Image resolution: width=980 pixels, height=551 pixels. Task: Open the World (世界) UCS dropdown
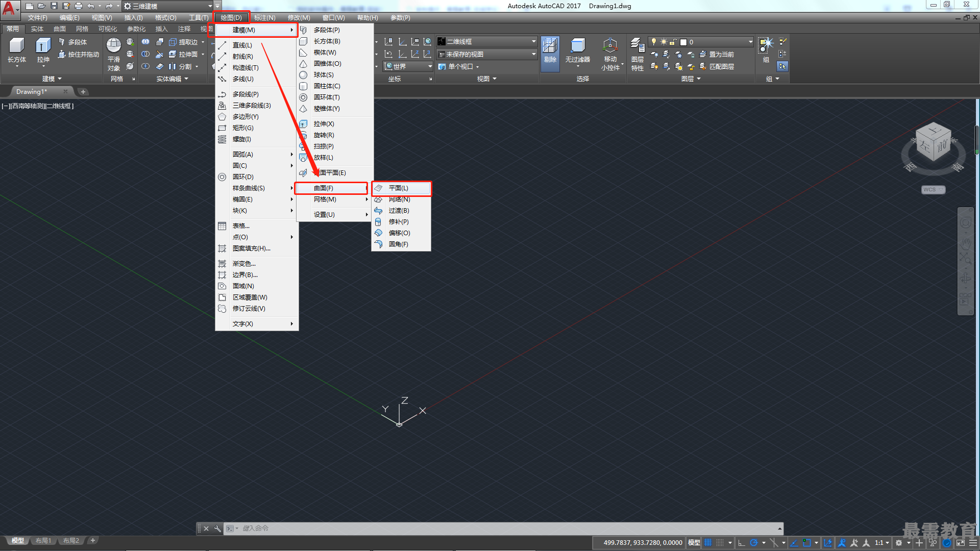pos(407,66)
